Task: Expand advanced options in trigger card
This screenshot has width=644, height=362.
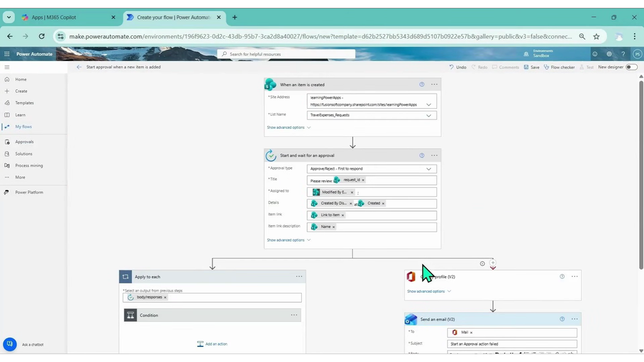Action: tap(288, 128)
